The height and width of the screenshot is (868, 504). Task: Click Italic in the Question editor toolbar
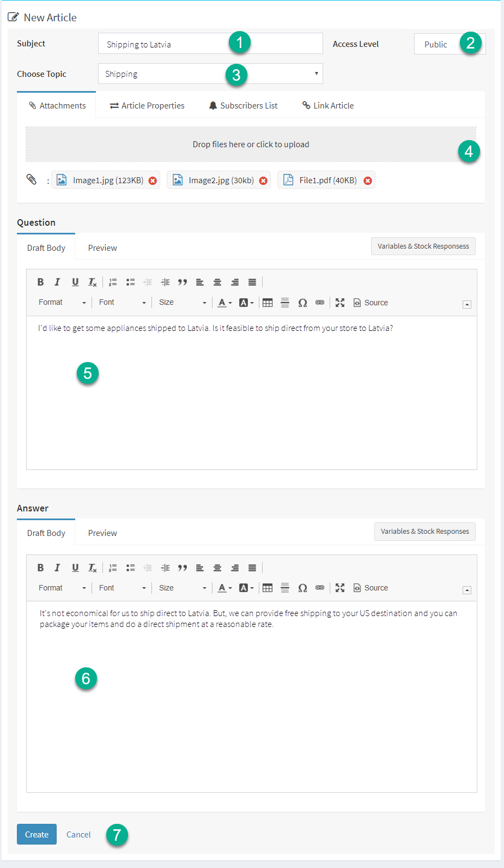click(57, 282)
